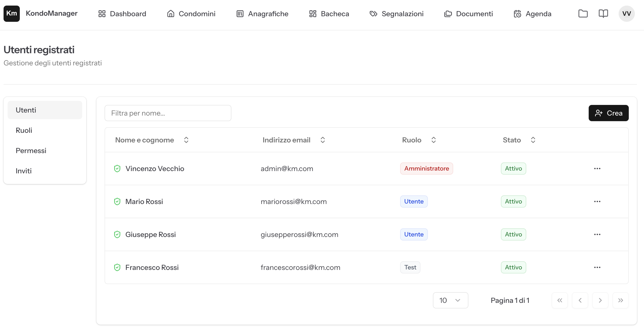
Task: Open actions menu for Vincenzo Vecchio
Action: click(x=597, y=169)
